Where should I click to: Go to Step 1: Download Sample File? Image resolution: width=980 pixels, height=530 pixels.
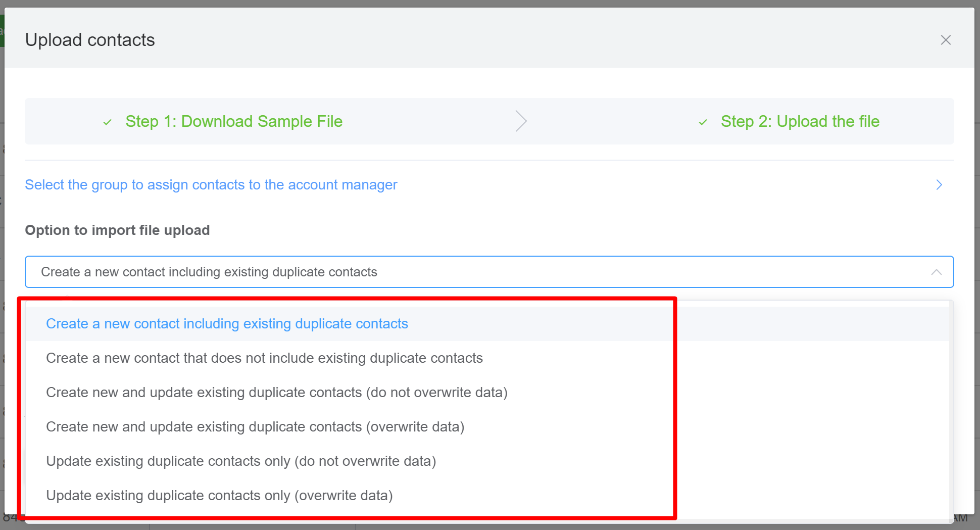[x=233, y=121]
